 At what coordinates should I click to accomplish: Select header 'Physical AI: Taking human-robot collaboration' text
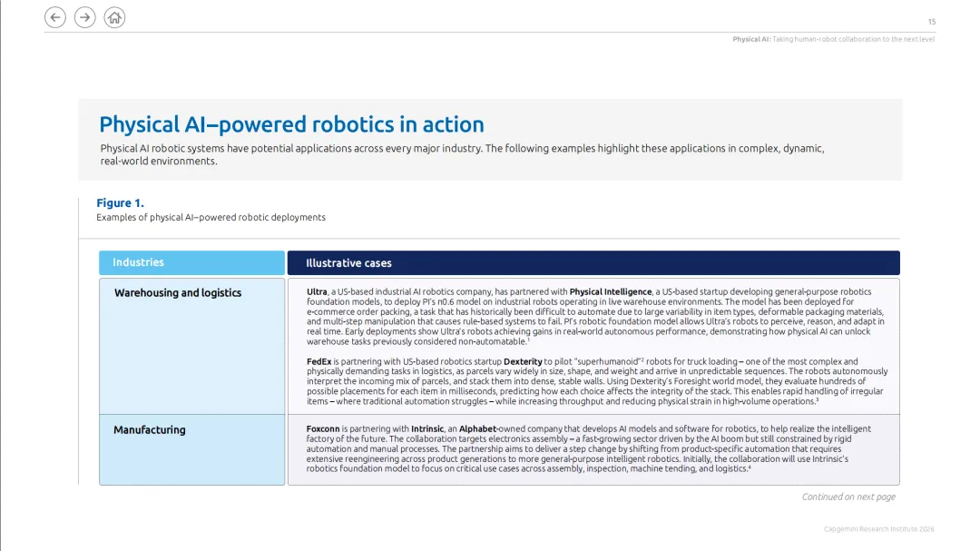834,39
